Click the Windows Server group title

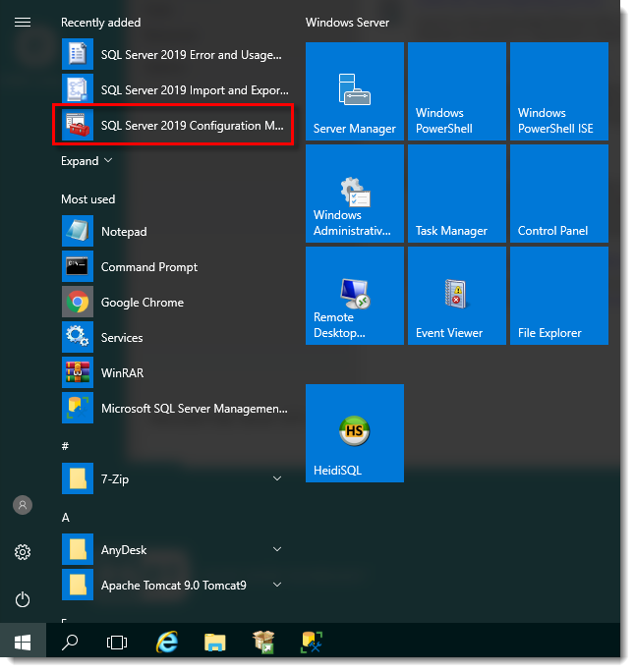pos(349,23)
